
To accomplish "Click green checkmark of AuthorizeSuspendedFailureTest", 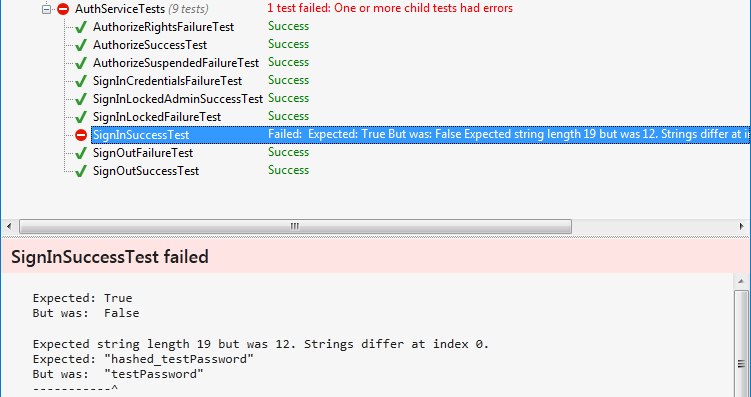I will point(81,63).
